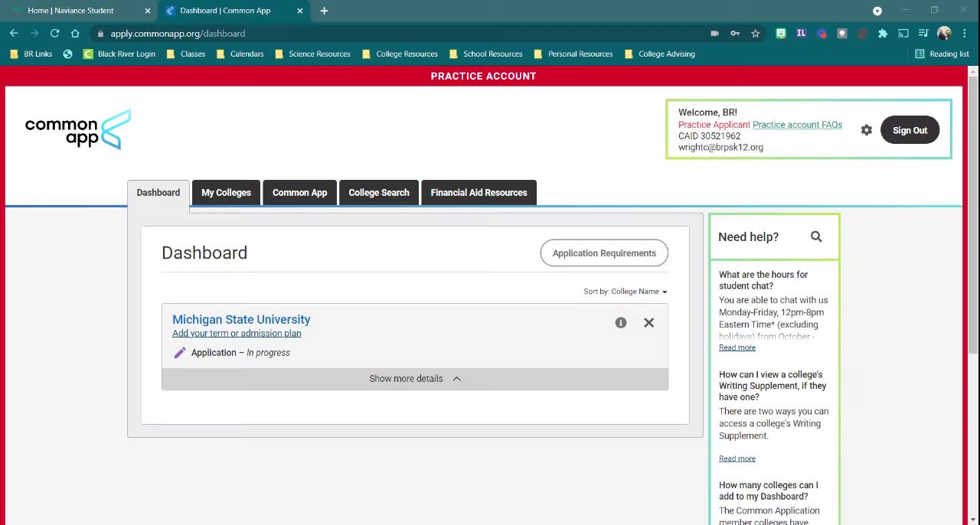Read more about college Writing Supplement
Viewport: 980px width, 525px height.
point(737,458)
